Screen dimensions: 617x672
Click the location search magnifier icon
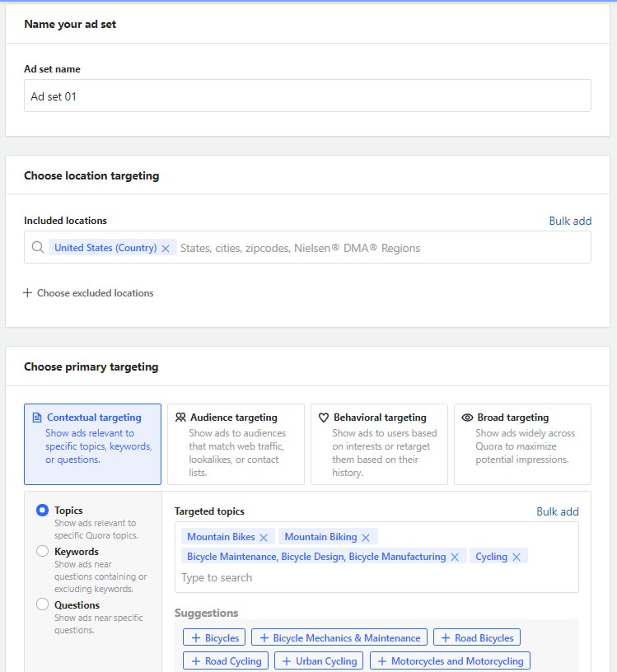[x=37, y=248]
